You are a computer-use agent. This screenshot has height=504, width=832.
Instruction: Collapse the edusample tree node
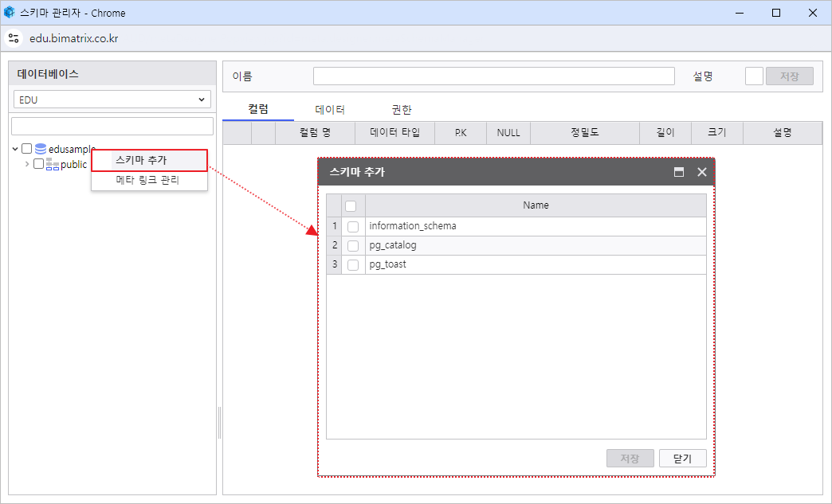pyautogui.click(x=15, y=149)
